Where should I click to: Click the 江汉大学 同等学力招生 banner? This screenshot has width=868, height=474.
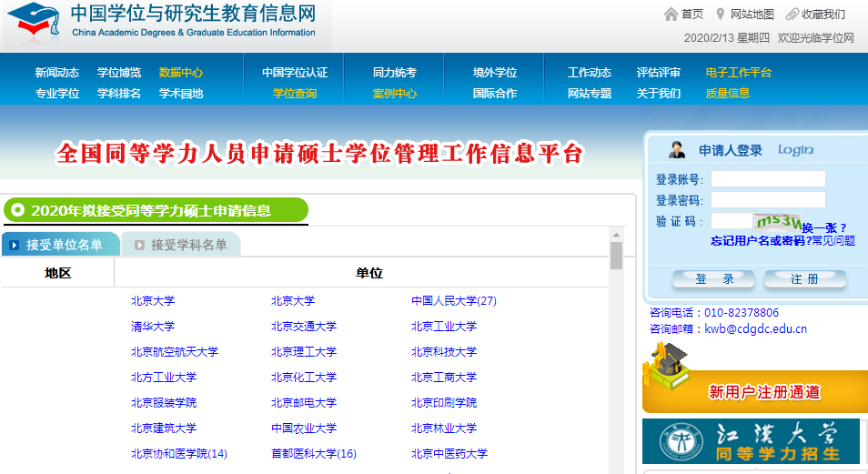tap(752, 440)
